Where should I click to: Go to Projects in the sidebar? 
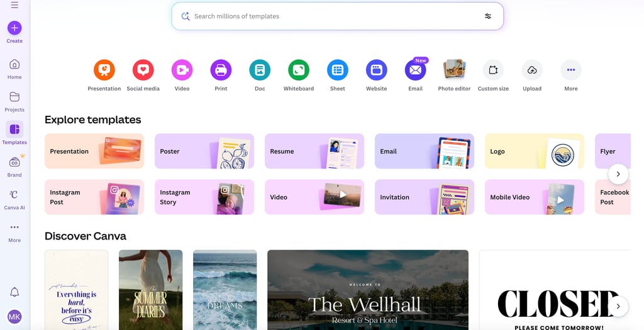(x=14, y=102)
